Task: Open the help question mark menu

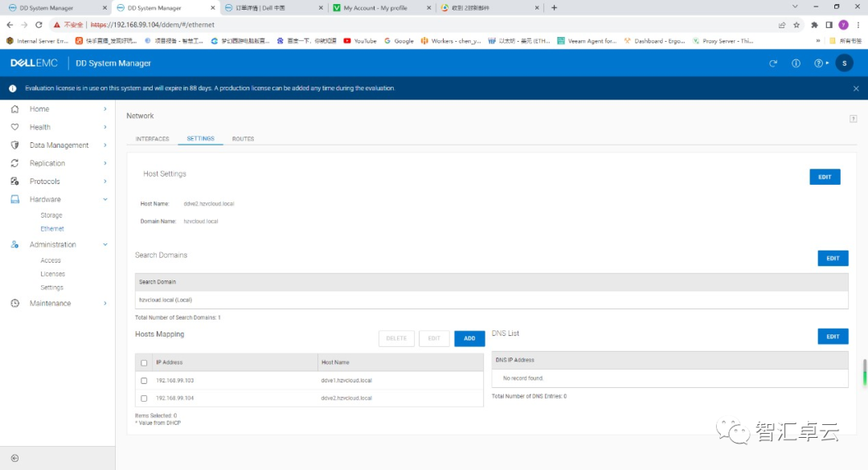Action: [821, 63]
